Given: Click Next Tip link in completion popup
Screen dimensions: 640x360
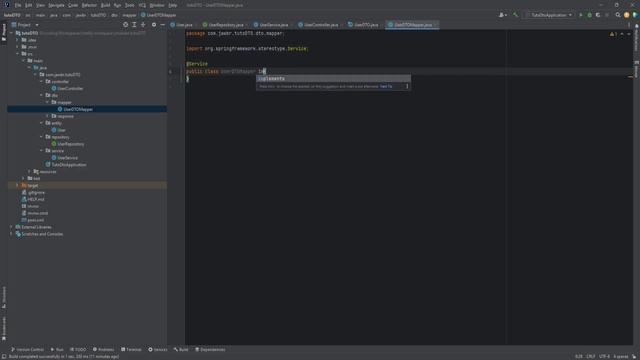Looking at the screenshot, I should tap(386, 87).
